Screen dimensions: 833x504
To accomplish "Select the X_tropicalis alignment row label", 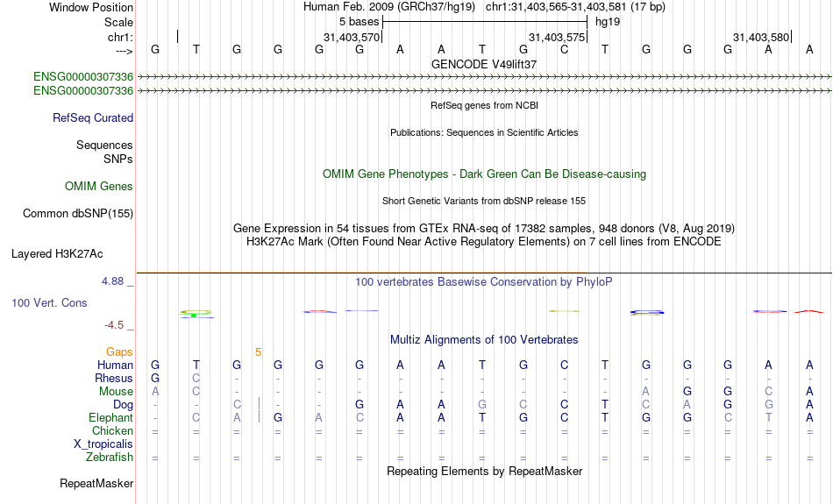I will point(103,444).
